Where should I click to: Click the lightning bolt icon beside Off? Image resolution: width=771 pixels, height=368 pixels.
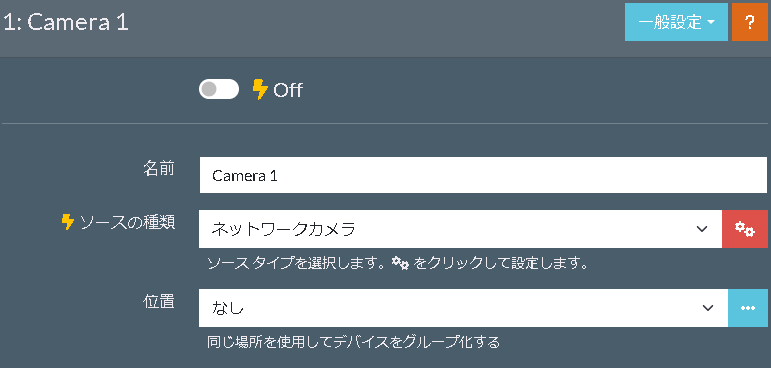coord(260,90)
